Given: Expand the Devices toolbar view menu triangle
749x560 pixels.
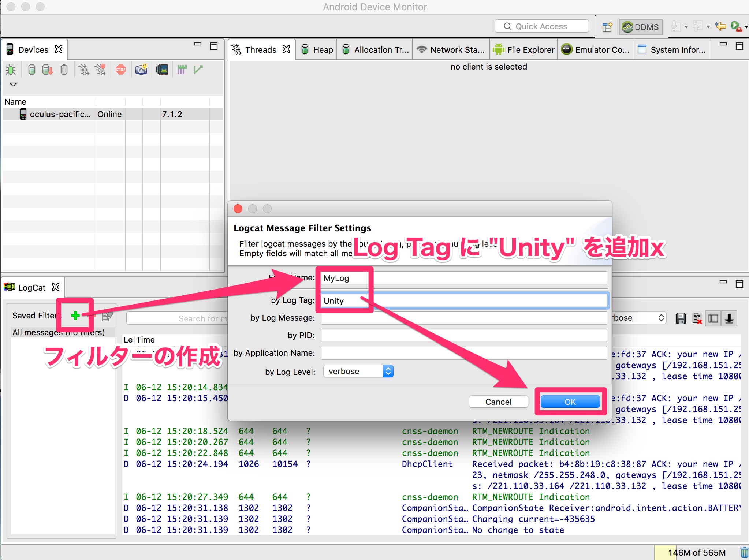Looking at the screenshot, I should 13,85.
